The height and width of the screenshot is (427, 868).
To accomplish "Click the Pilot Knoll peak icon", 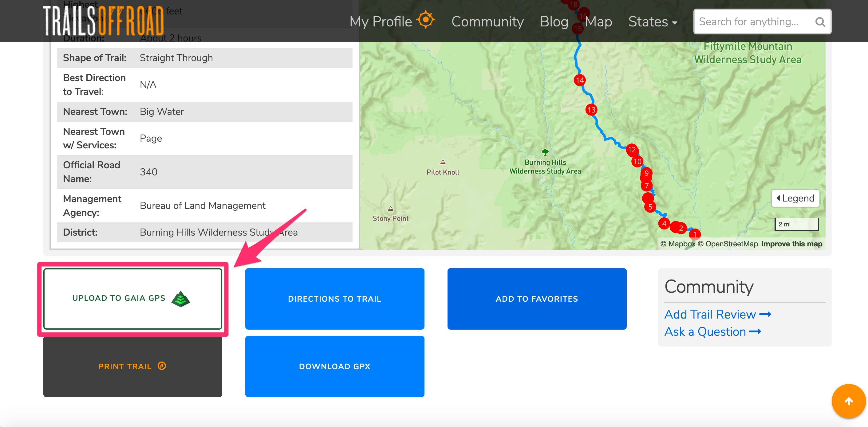I will [x=443, y=162].
